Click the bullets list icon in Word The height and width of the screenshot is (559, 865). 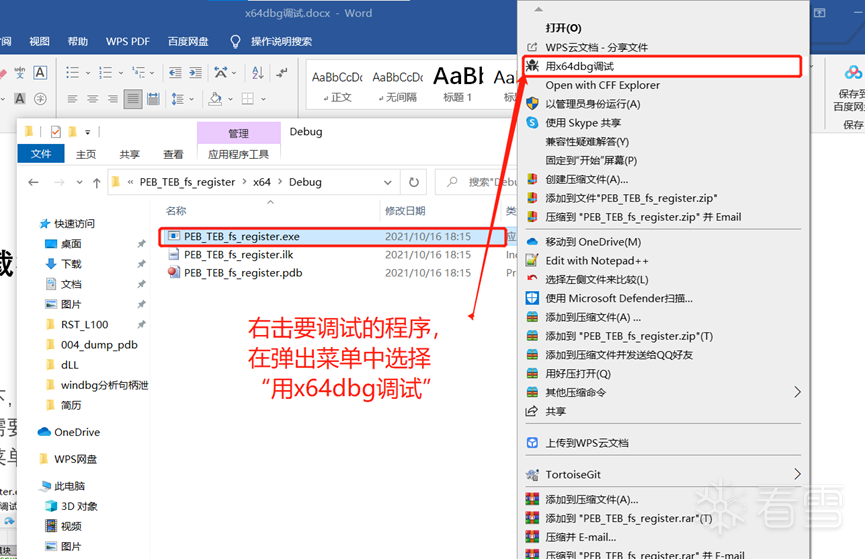(72, 72)
